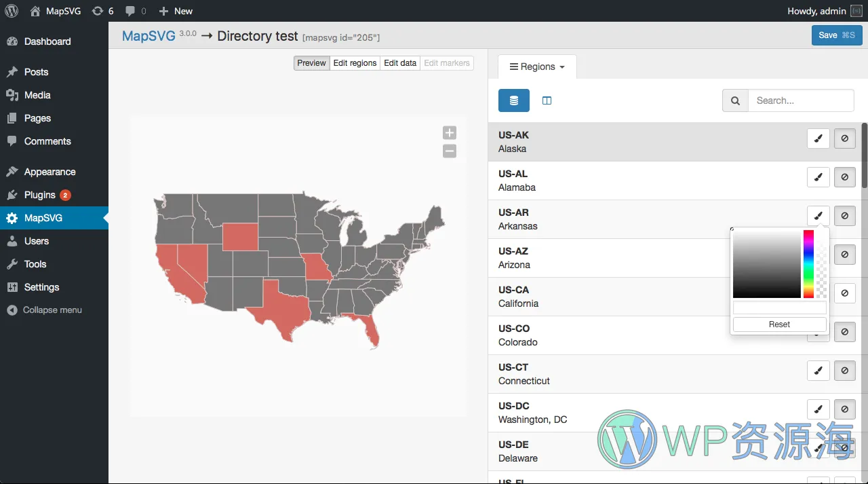The image size is (868, 484).
Task: Select the database list view button
Action: point(514,100)
